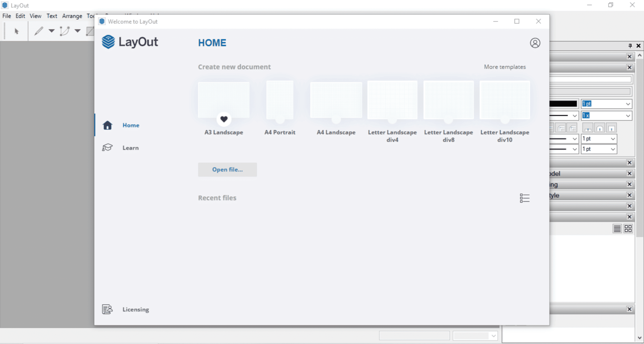Switch recent files to list view icon
644x344 pixels.
[x=525, y=198]
